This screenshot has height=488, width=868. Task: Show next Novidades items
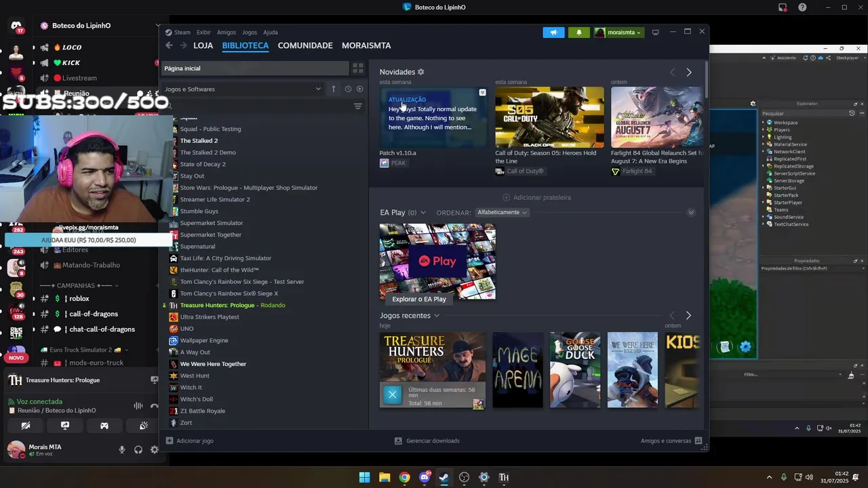[x=688, y=72]
